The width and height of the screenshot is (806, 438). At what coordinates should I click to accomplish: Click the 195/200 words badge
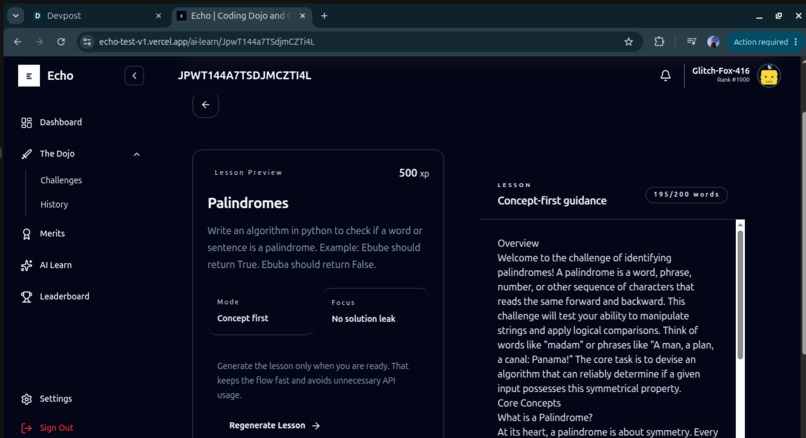pos(686,195)
